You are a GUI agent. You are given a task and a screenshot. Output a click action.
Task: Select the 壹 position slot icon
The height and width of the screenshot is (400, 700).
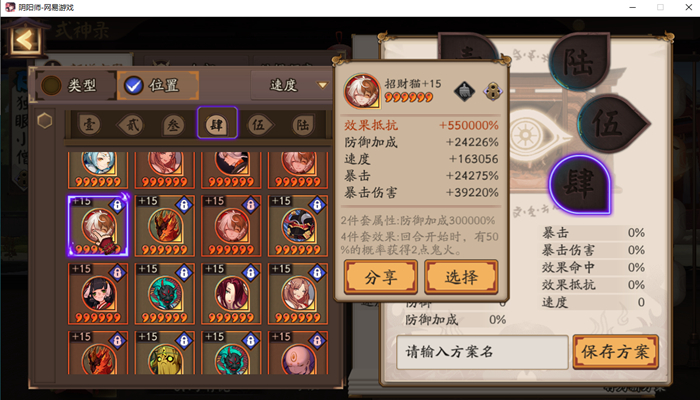click(90, 125)
